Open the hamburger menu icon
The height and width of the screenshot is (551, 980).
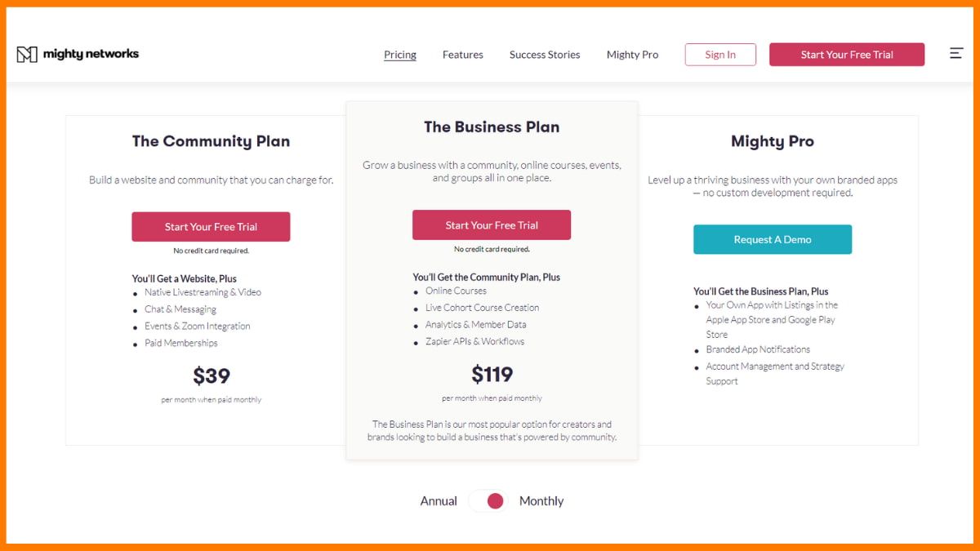956,54
